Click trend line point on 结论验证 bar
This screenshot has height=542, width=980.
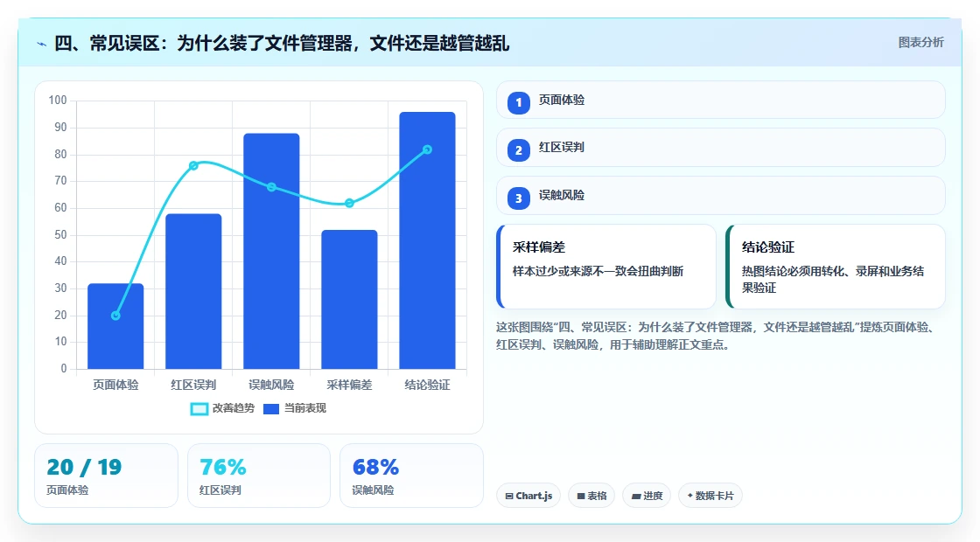pos(428,149)
